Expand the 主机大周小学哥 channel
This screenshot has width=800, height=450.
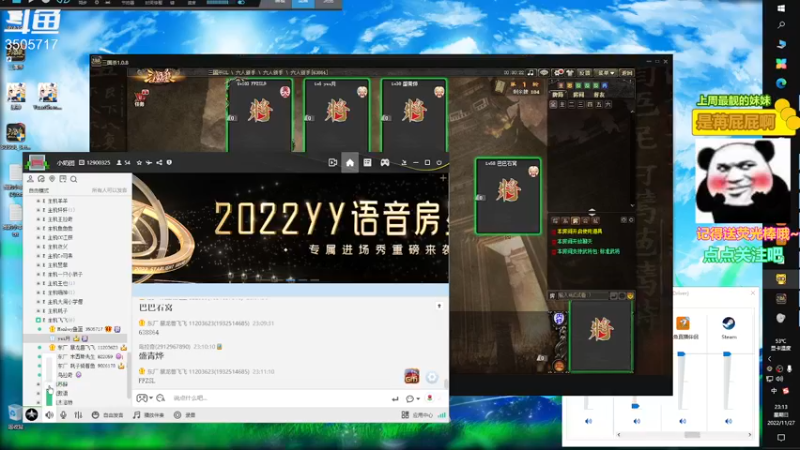(38, 302)
